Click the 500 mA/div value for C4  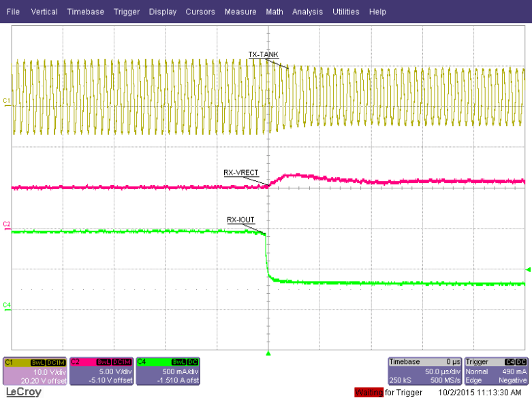pyautogui.click(x=180, y=372)
